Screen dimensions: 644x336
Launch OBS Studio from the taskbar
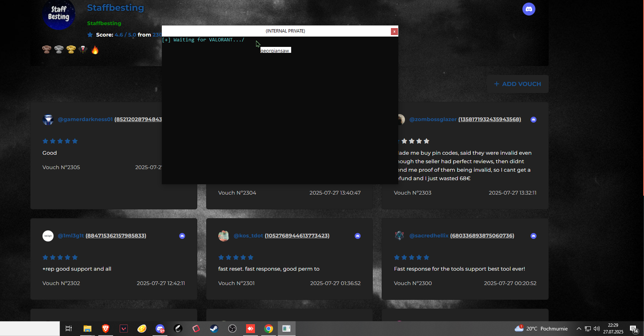tap(232, 329)
